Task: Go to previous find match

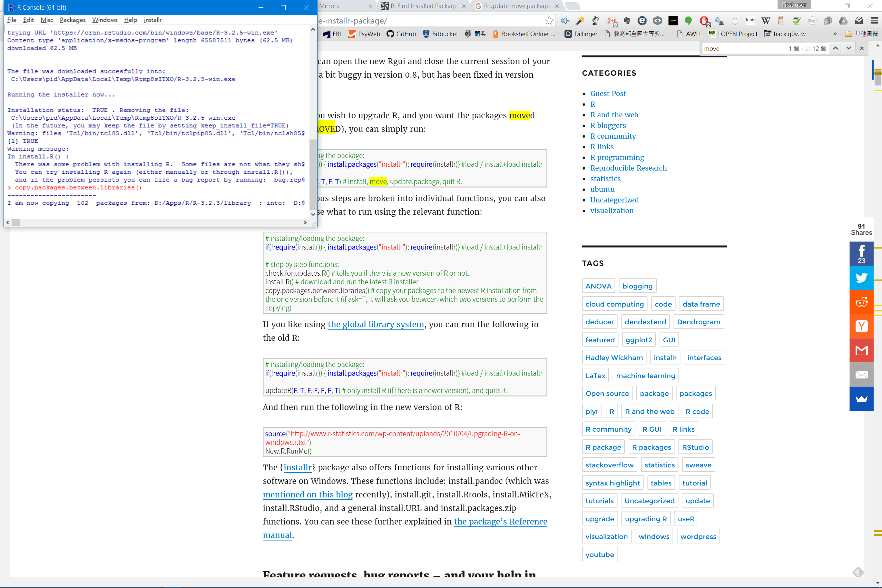Action: coord(836,48)
